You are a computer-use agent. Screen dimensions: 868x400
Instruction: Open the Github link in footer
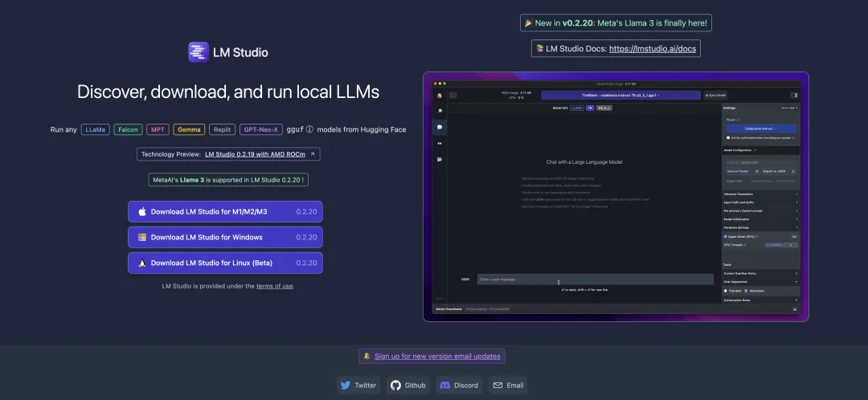[408, 386]
